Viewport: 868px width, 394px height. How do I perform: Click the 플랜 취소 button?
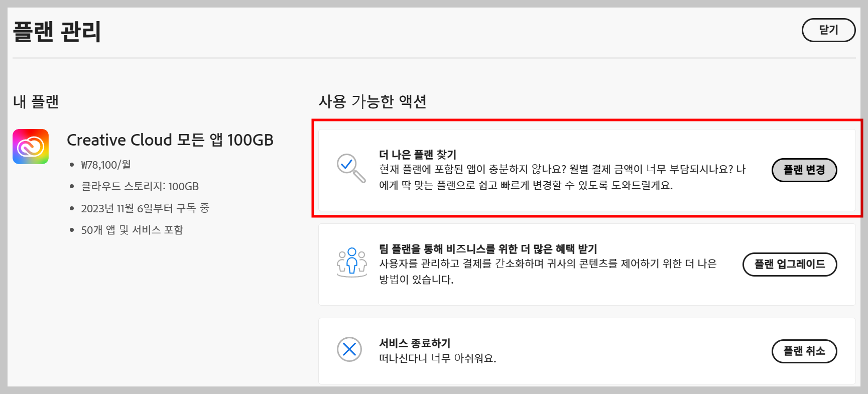coord(804,351)
